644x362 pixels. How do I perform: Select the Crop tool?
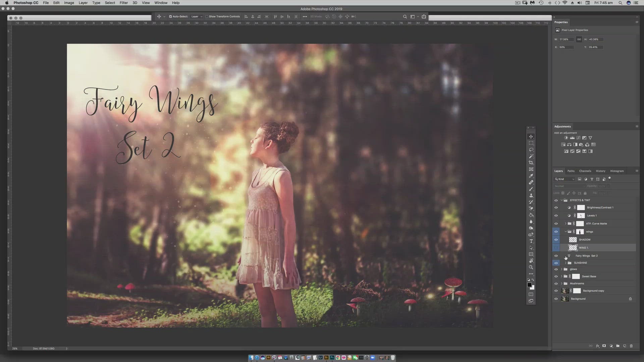pos(531,163)
